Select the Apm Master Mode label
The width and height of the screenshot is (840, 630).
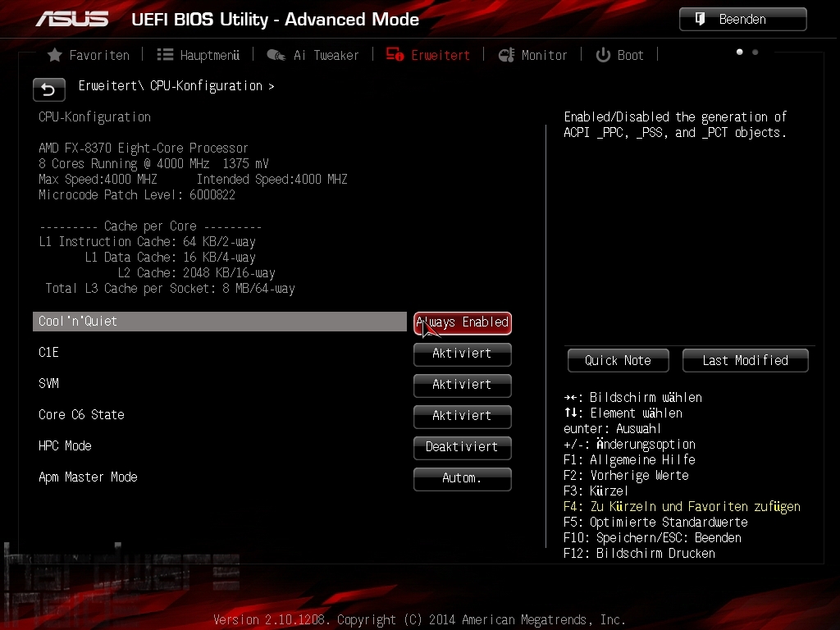coord(88,477)
